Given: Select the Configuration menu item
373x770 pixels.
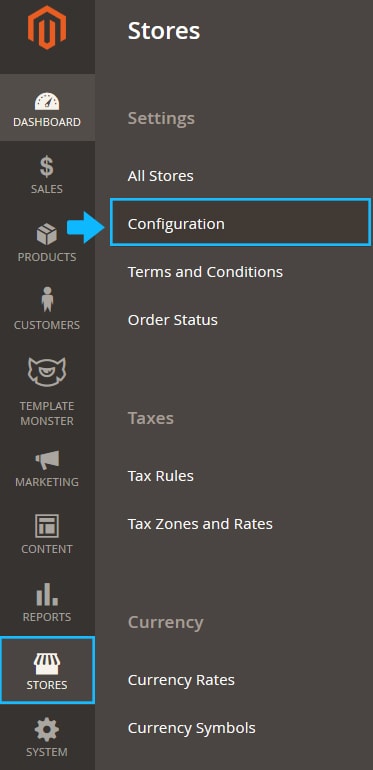Looking at the screenshot, I should pos(240,224).
